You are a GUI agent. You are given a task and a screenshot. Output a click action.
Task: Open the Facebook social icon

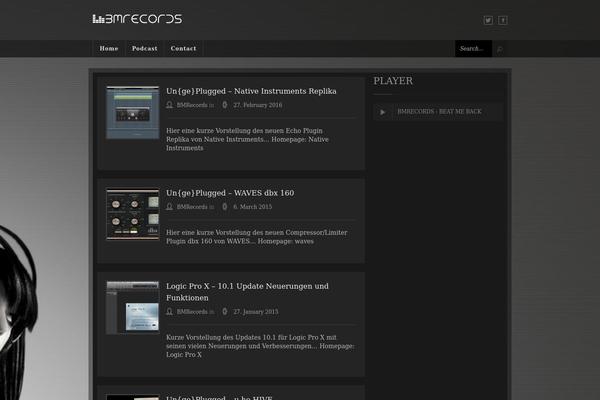click(503, 20)
